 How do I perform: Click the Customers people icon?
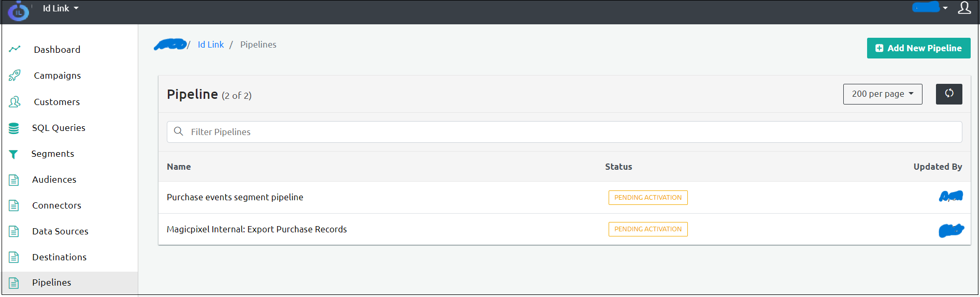pos(15,102)
